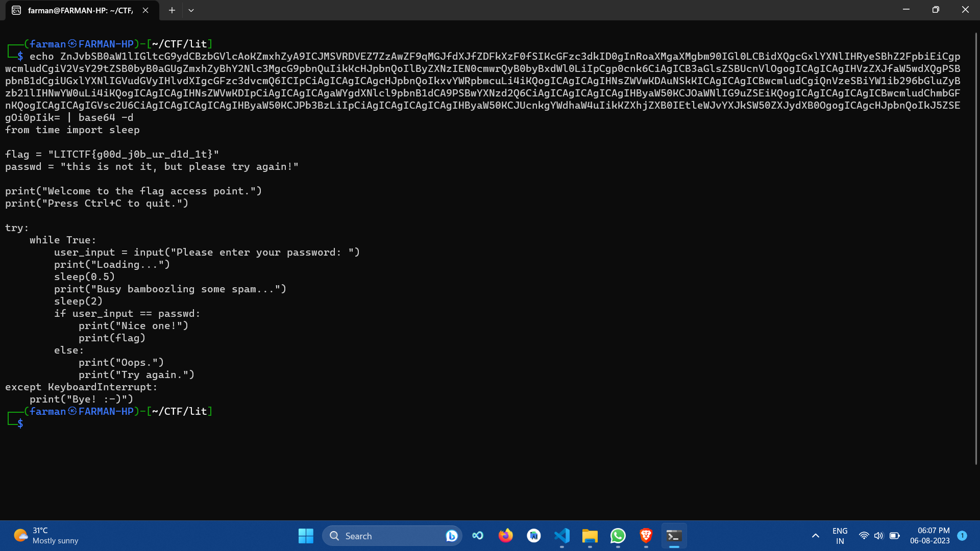
Task: Maximize the terminal window
Action: click(936, 10)
